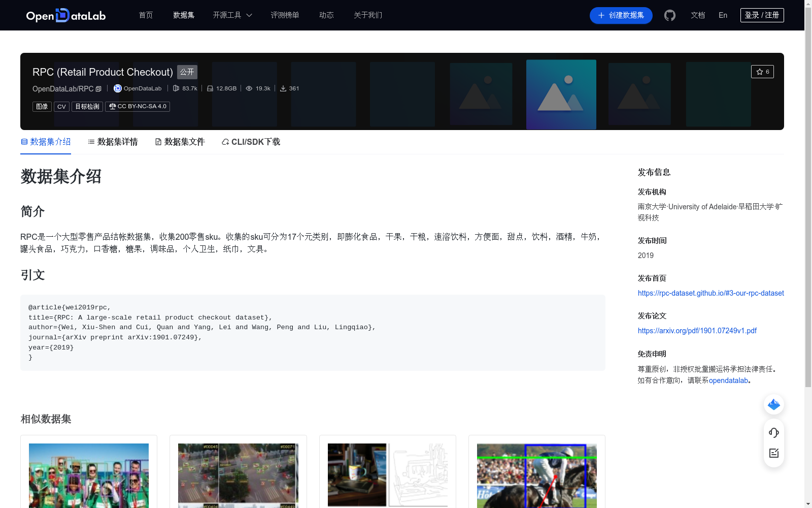Click the plus icon in 创建数据集 button

(601, 15)
